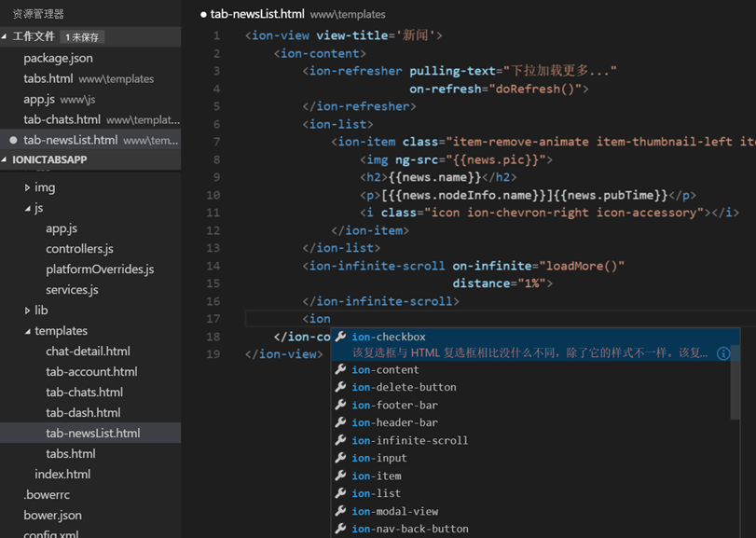Click the wrench icon beside ion-item suggestion
This screenshot has height=538, width=756.
[340, 476]
